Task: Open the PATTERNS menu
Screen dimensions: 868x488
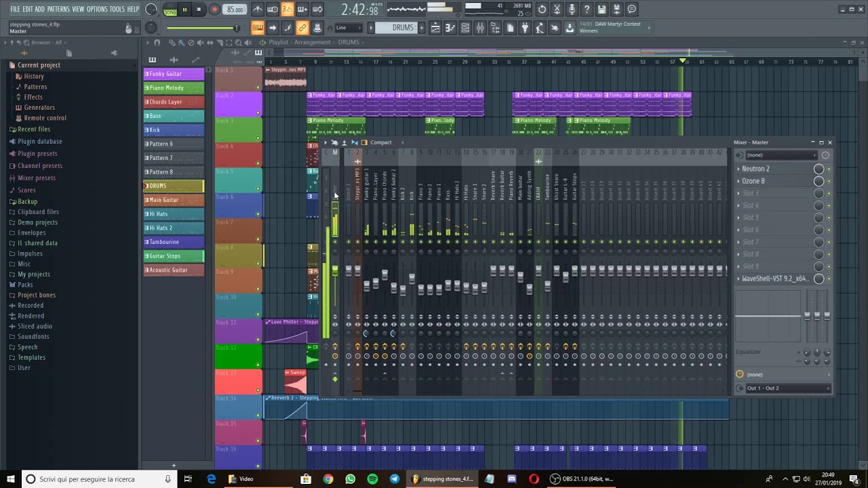Action: point(58,9)
